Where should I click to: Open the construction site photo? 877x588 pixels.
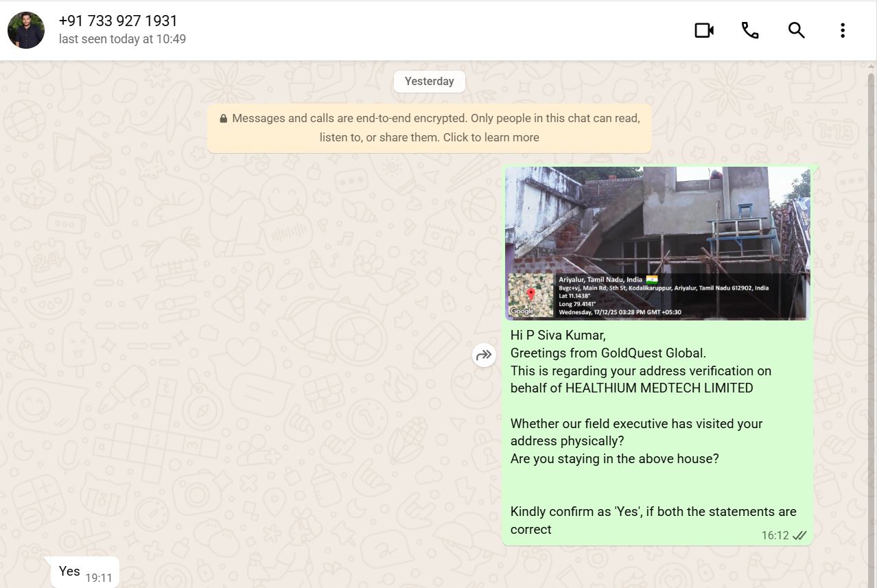[657, 220]
